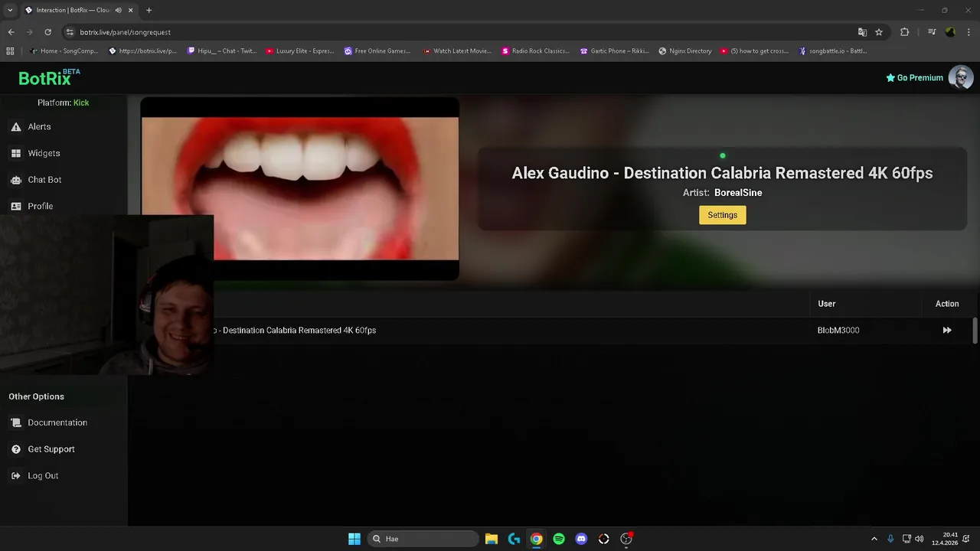Click the Windows taskbar search box

click(x=423, y=539)
